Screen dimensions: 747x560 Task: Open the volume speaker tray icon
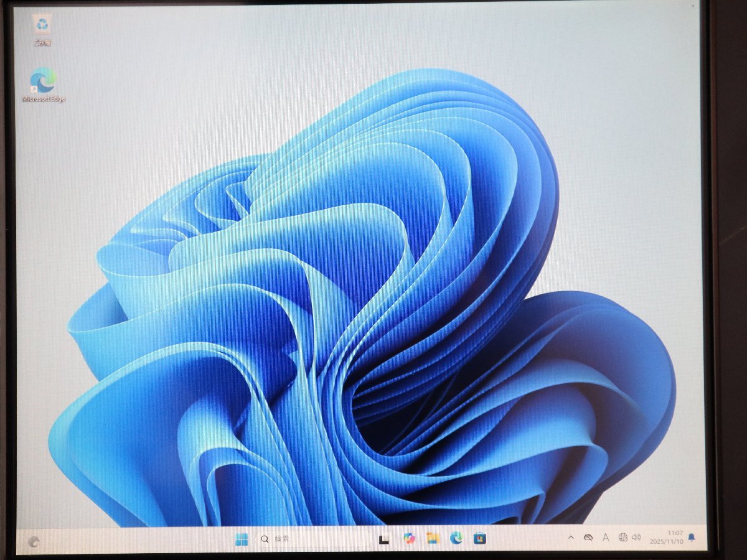pyautogui.click(x=636, y=537)
